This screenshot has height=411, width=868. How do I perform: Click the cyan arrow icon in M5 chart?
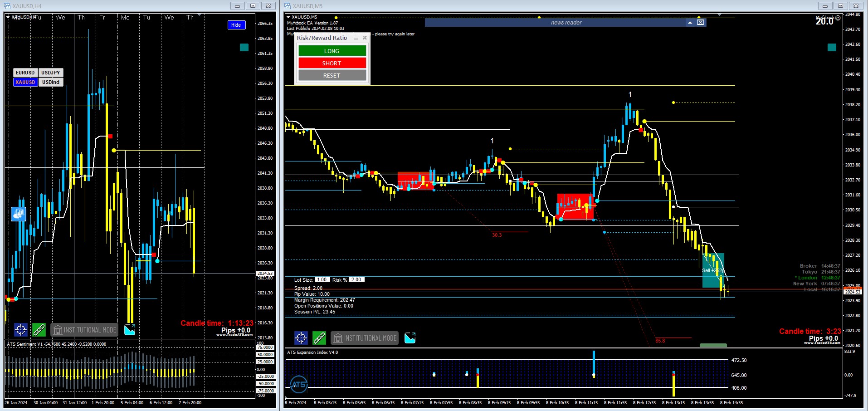pyautogui.click(x=410, y=338)
